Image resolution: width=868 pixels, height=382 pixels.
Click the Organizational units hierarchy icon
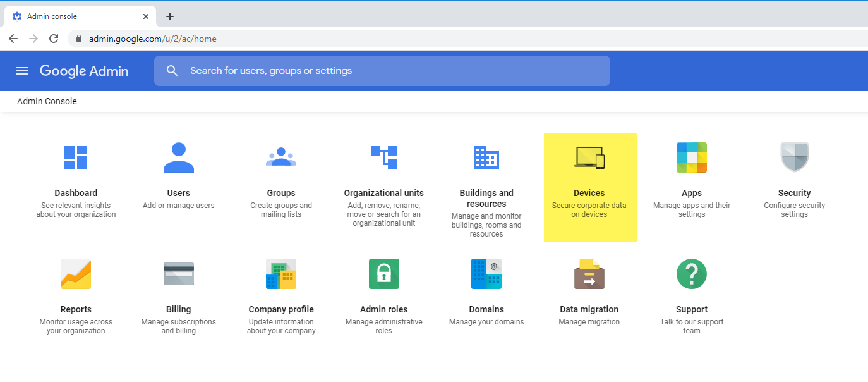coord(384,157)
